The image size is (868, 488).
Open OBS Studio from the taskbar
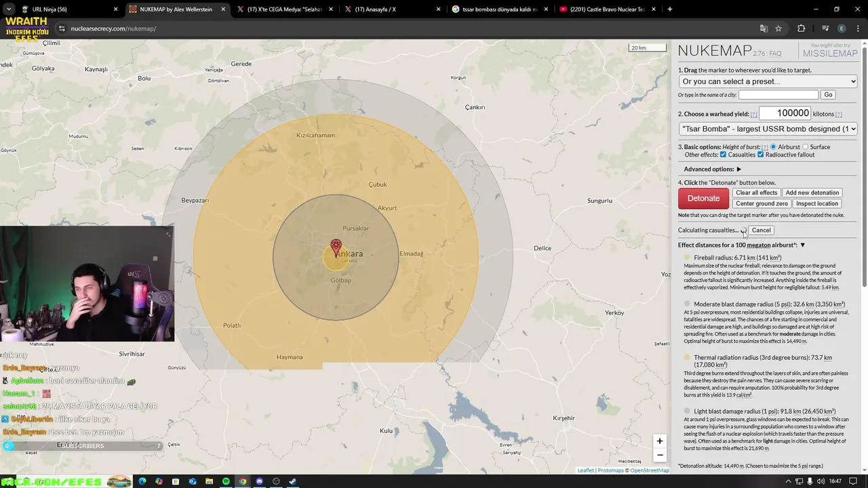click(x=276, y=481)
